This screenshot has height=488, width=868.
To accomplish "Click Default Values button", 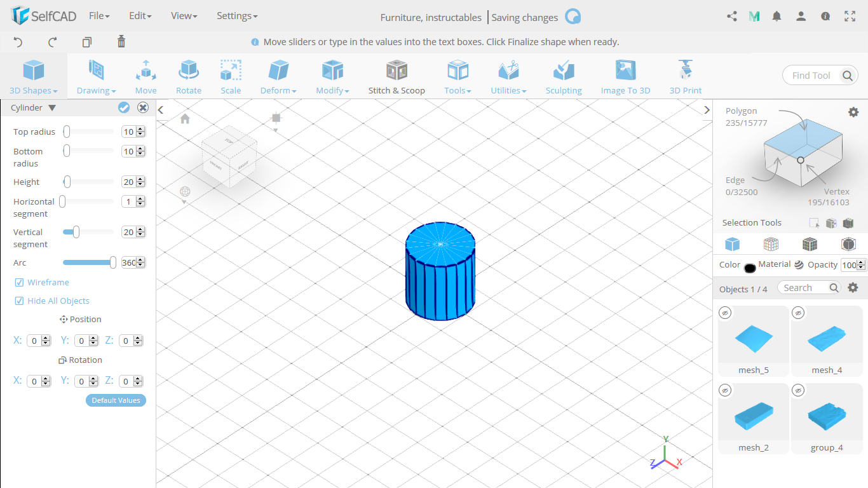I will (116, 400).
